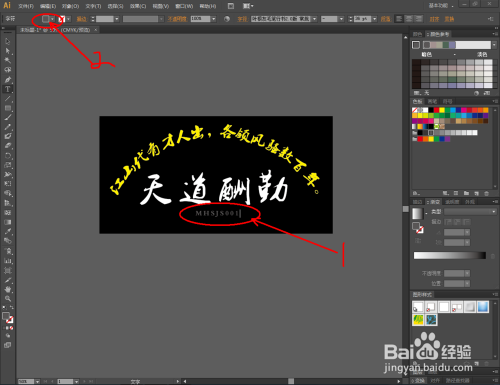Select the Column Graph tool
500x385 pixels.
point(8,261)
